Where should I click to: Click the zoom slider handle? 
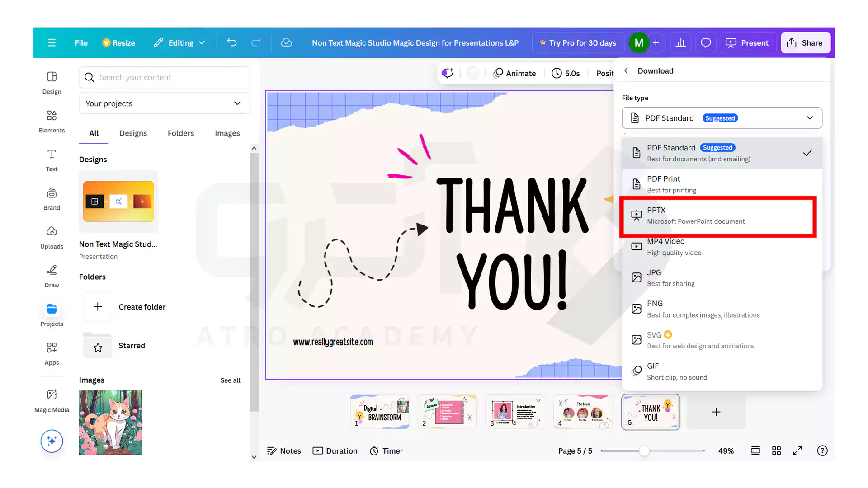[x=644, y=450]
